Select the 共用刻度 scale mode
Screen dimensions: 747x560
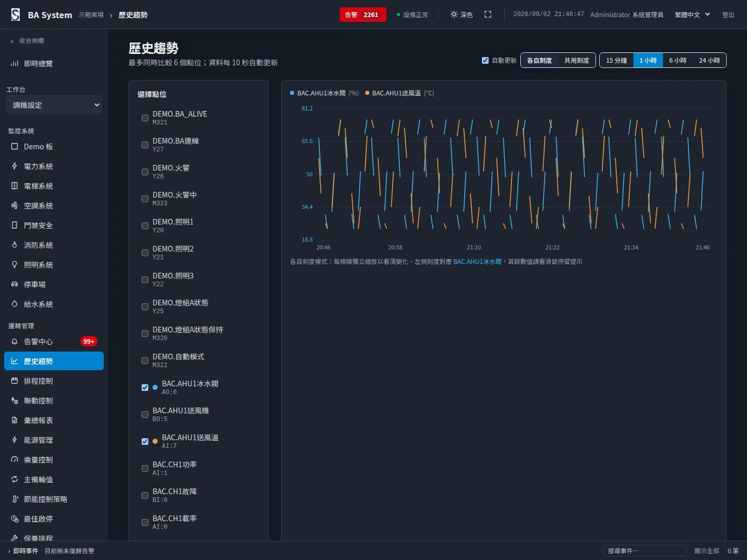coord(577,60)
